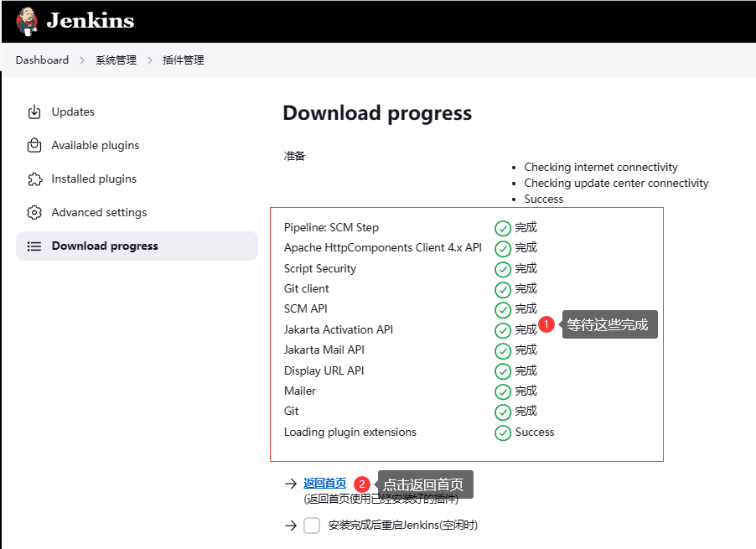The height and width of the screenshot is (549, 756).
Task: Click Checking internet connectivity text
Action: click(601, 167)
